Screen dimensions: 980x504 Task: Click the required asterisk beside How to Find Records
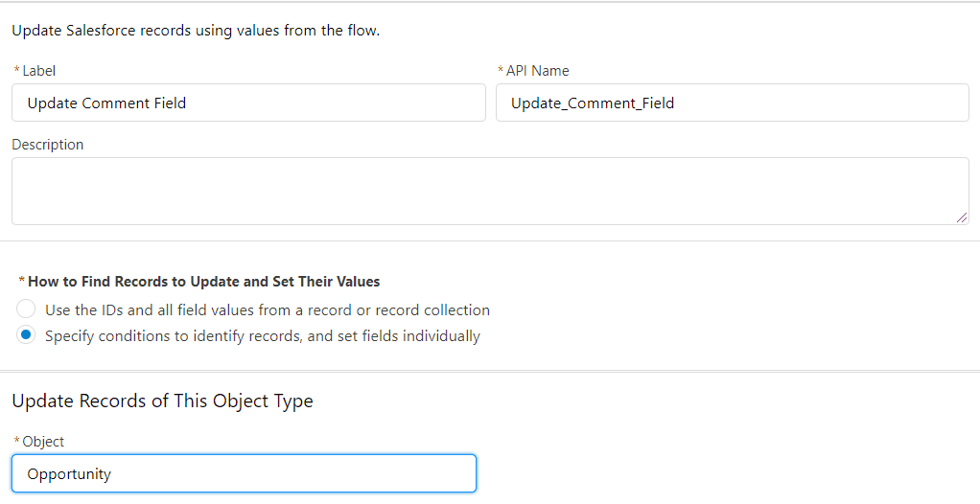click(x=22, y=281)
